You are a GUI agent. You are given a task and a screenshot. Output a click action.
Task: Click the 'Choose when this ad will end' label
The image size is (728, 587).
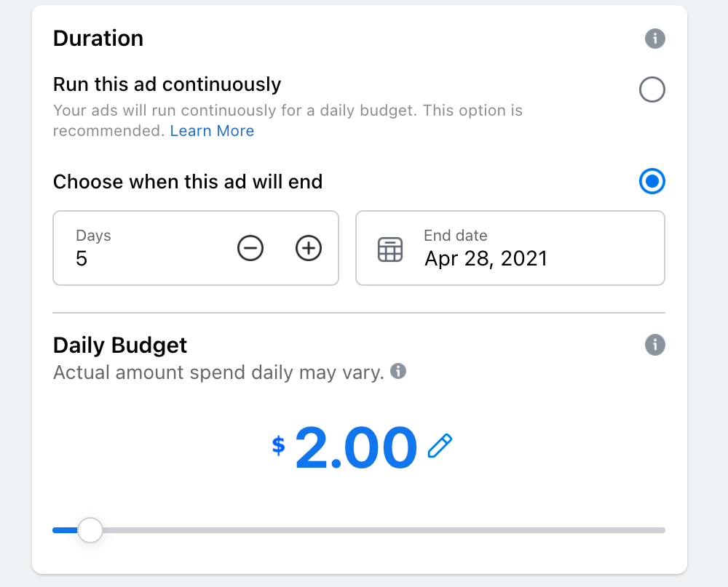coord(188,181)
